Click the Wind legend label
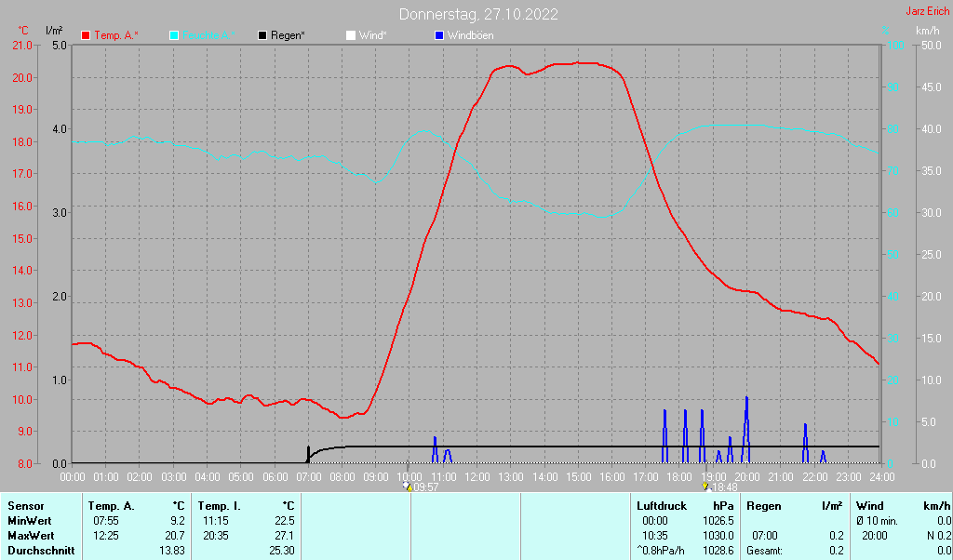953x560 pixels. [x=372, y=35]
